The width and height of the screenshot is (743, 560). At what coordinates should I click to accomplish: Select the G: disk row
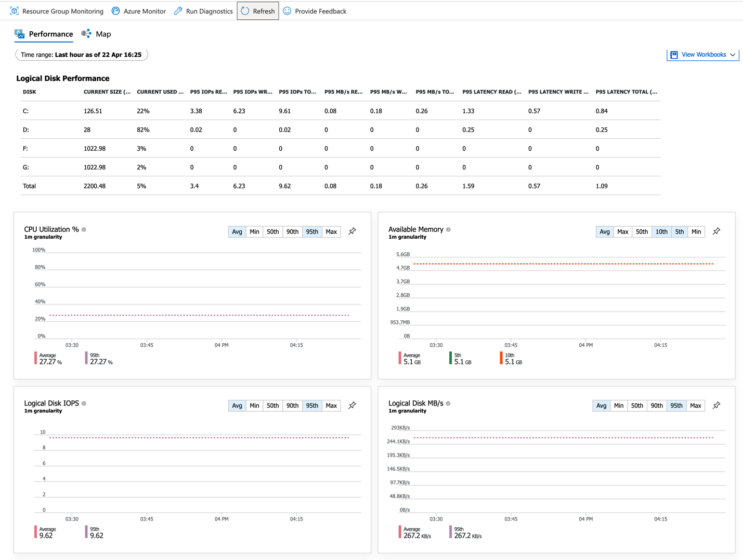[341, 167]
